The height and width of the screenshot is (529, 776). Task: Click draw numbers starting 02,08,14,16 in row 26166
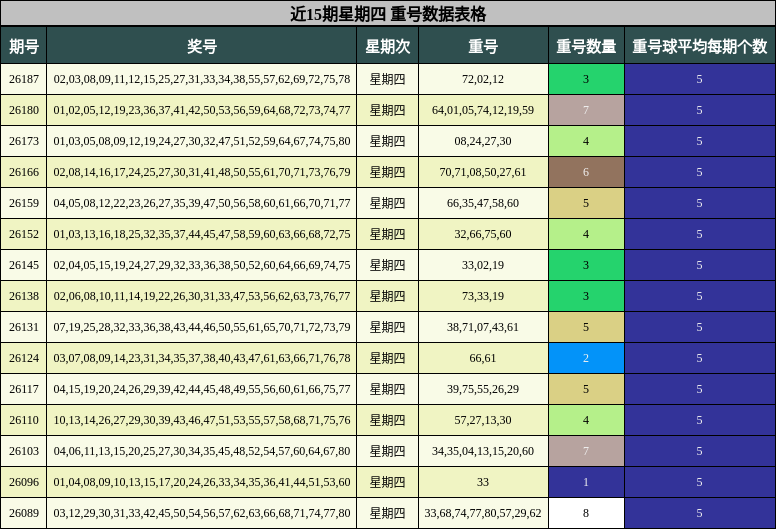(x=201, y=172)
